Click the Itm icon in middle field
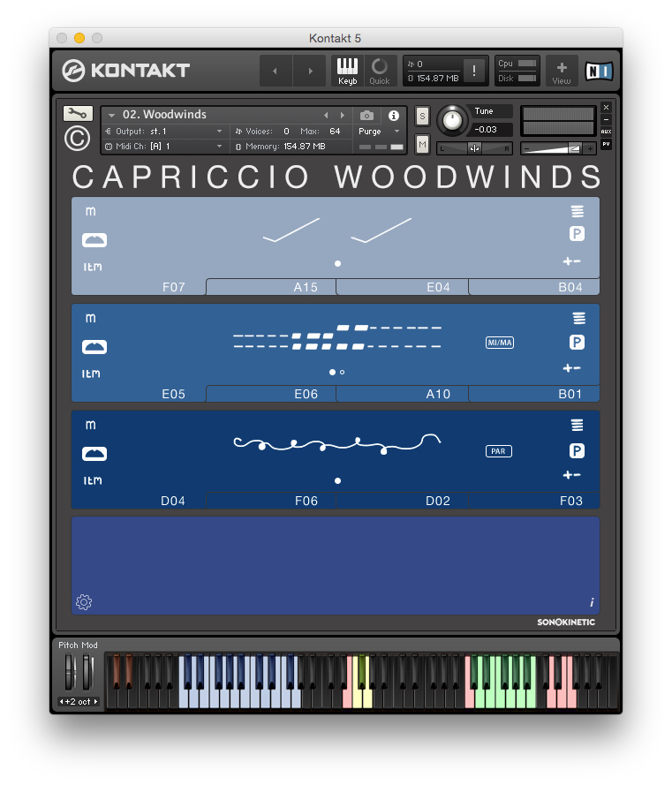Viewport: 672px width, 785px height. coord(91,374)
